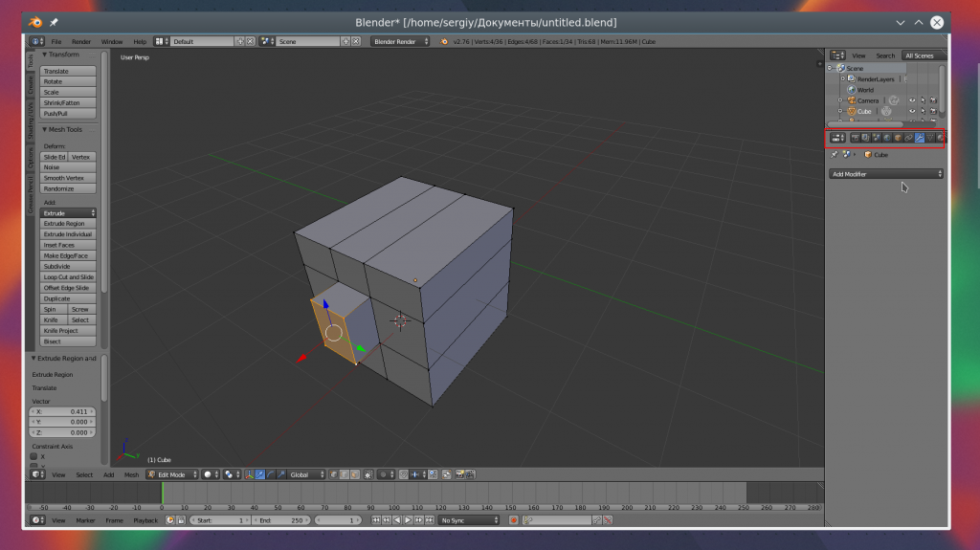Click the play animation button in timeline
This screenshot has width=980, height=550.
[409, 520]
